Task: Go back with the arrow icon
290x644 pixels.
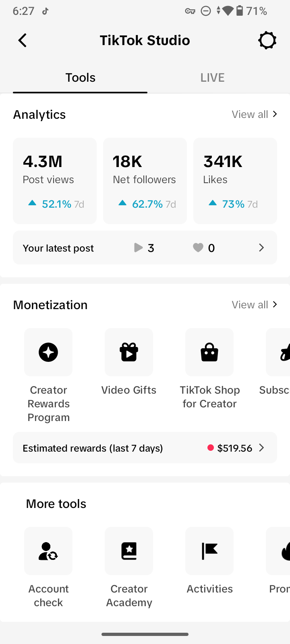Action: pos(23,40)
